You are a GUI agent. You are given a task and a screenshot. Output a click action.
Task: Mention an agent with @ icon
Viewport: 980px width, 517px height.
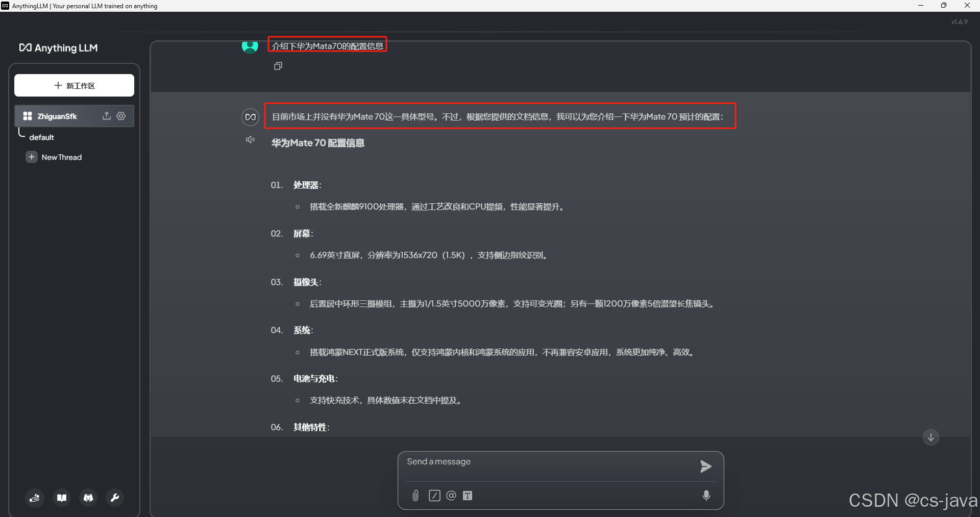[x=451, y=496]
